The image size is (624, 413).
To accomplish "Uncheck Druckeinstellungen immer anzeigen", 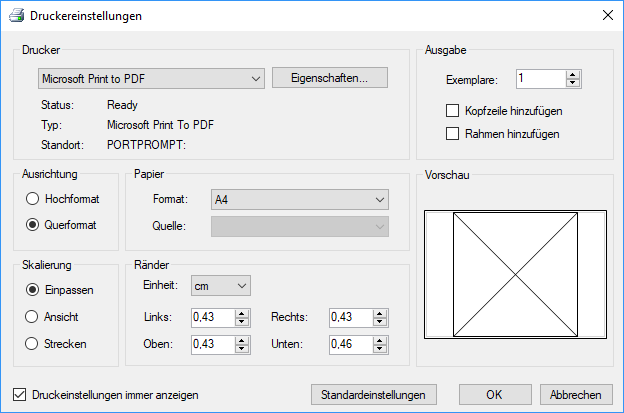I will coord(20,394).
